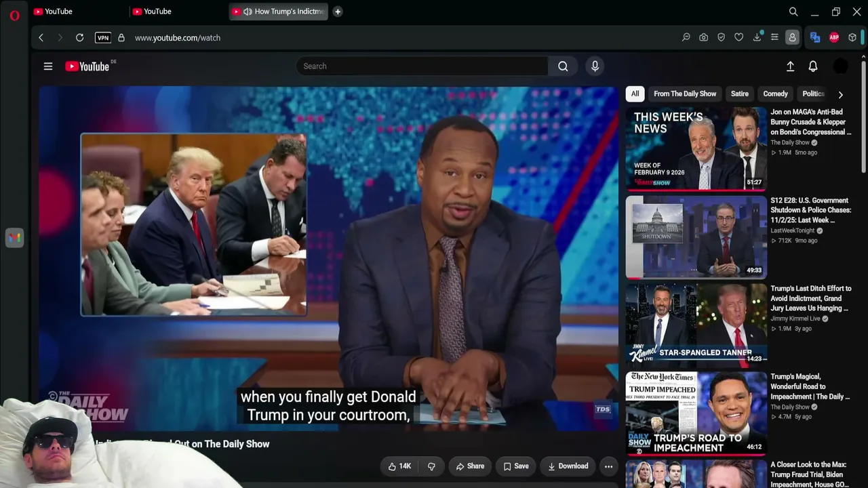Open the title Jon on MAGA's Anti-Bad Bunny Crusade
868x488 pixels.
[810, 122]
